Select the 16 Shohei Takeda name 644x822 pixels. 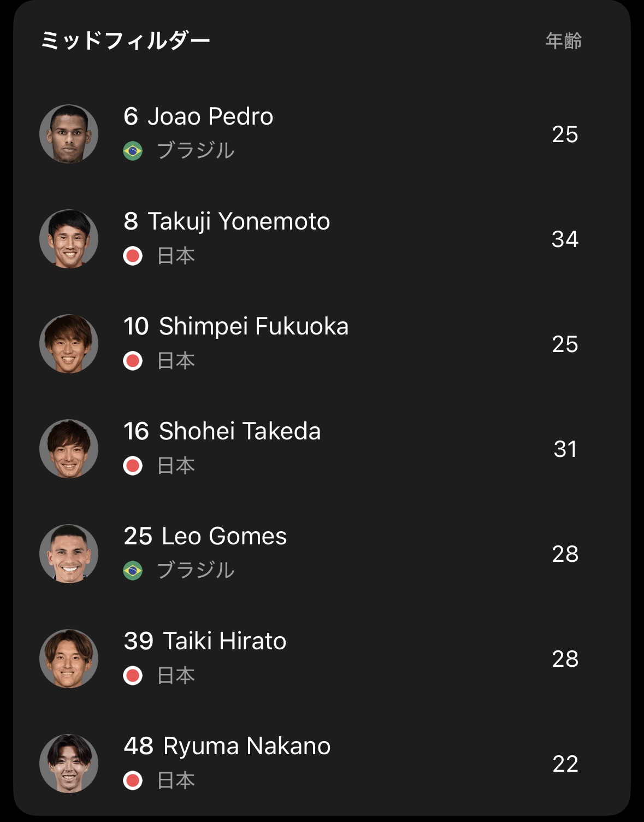(x=222, y=431)
